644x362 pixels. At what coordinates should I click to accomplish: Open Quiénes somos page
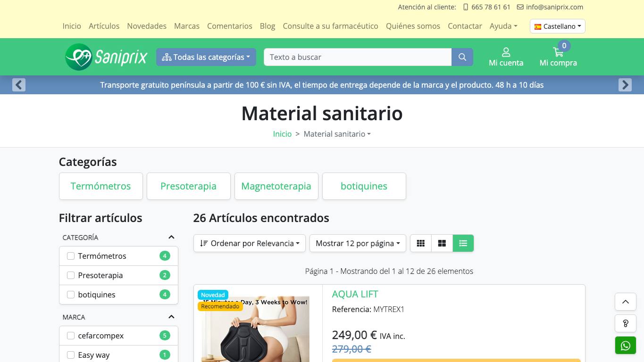[x=413, y=26]
